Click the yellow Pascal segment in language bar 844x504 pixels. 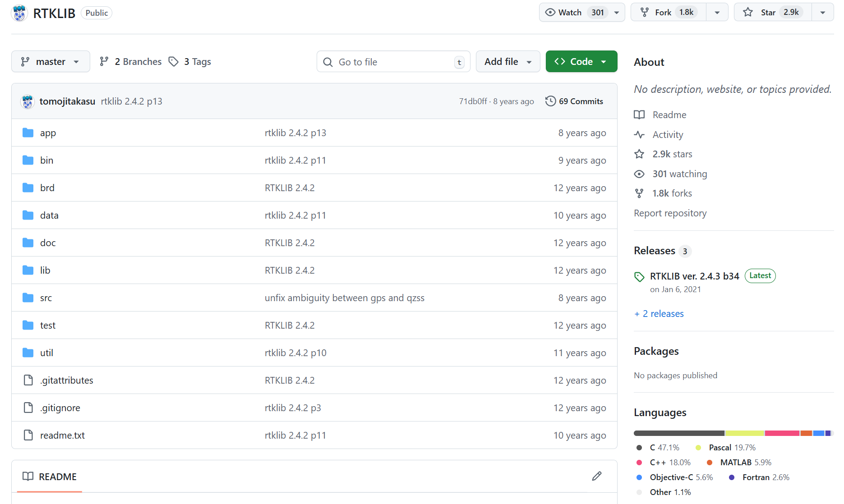pos(744,433)
